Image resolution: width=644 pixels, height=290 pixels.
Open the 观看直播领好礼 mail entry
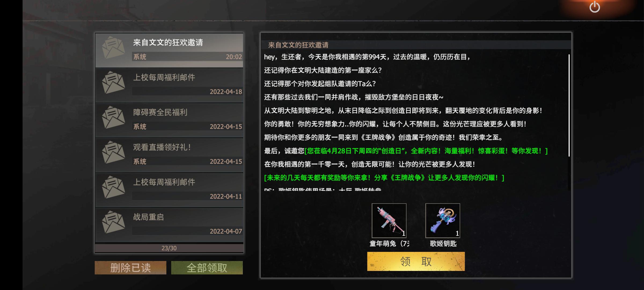[169, 155]
